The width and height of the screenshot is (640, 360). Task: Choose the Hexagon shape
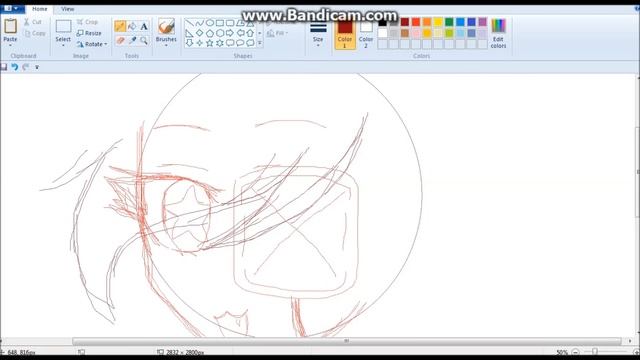click(x=220, y=33)
